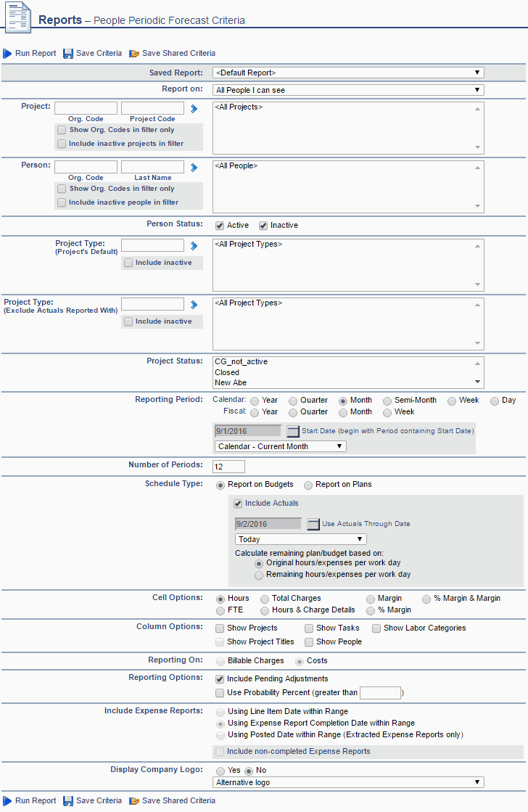This screenshot has height=812, width=528.
Task: Click Save Criteria link at bottom
Action: pos(99,800)
